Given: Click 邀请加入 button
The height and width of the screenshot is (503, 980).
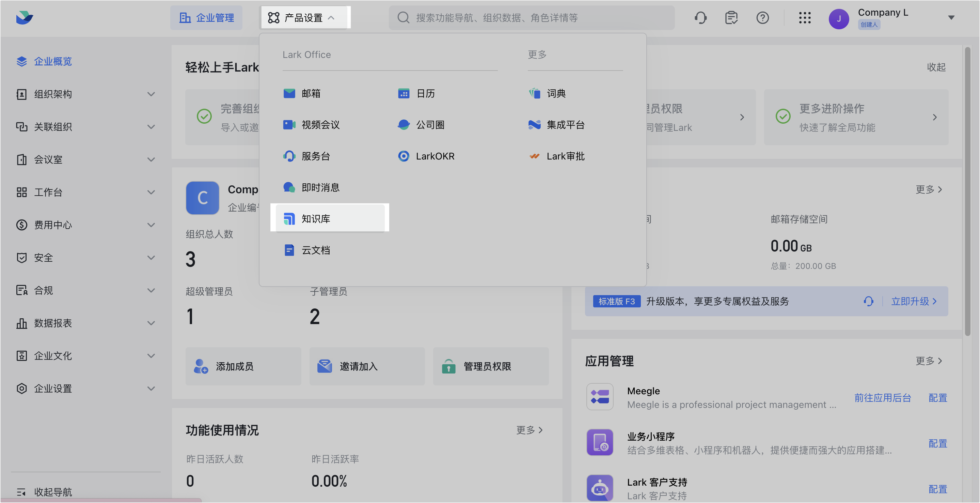Looking at the screenshot, I should (x=367, y=366).
